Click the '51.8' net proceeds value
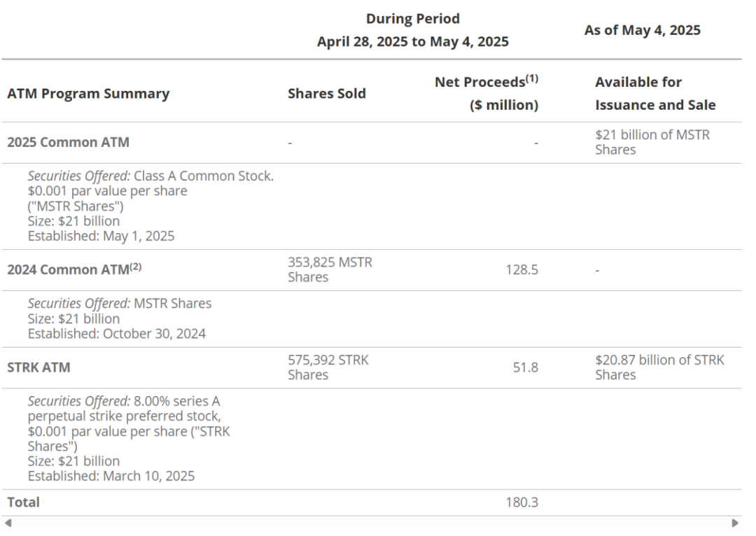 526,367
